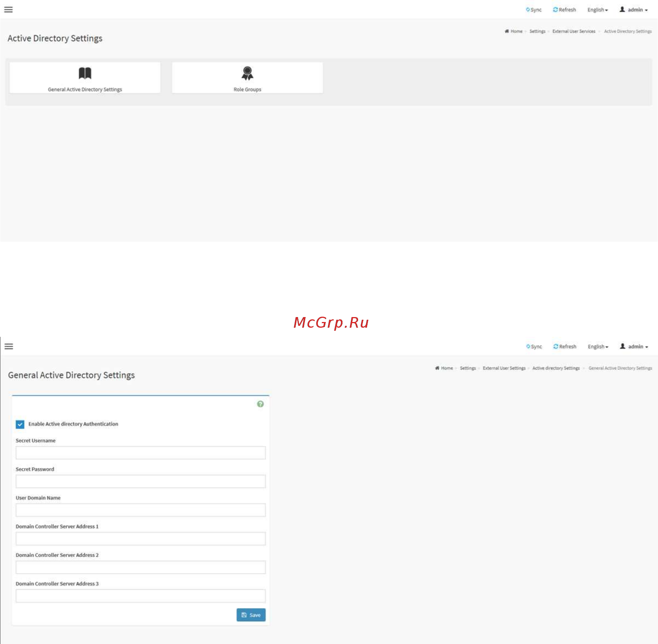The width and height of the screenshot is (658, 644).
Task: Focus the User Domain Name field
Action: [141, 510]
